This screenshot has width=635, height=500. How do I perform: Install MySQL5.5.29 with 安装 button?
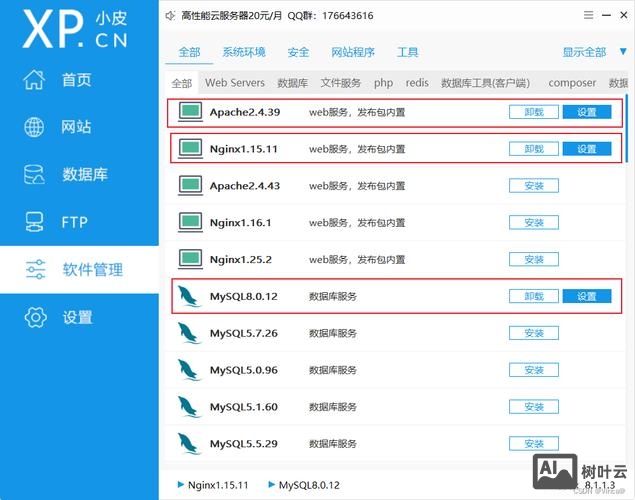(x=534, y=444)
